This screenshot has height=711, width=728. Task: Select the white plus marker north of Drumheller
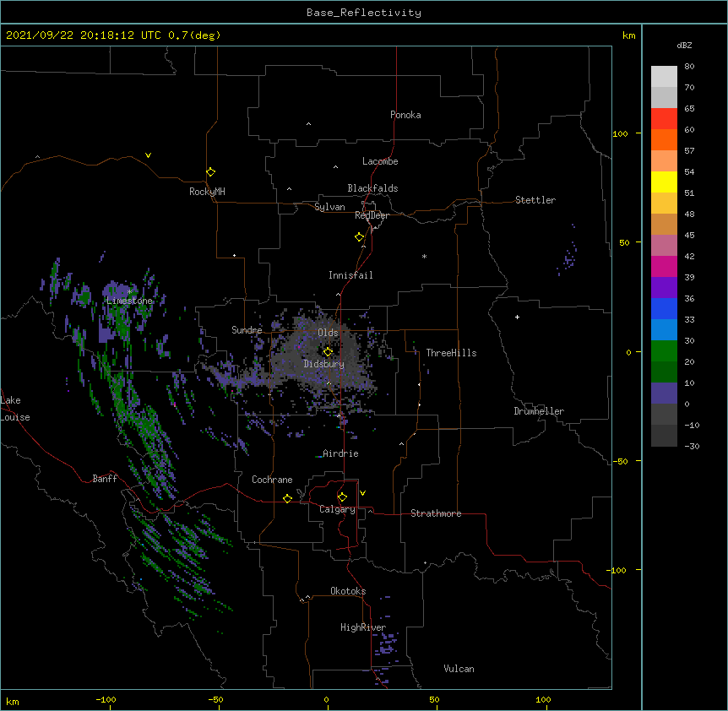point(517,317)
